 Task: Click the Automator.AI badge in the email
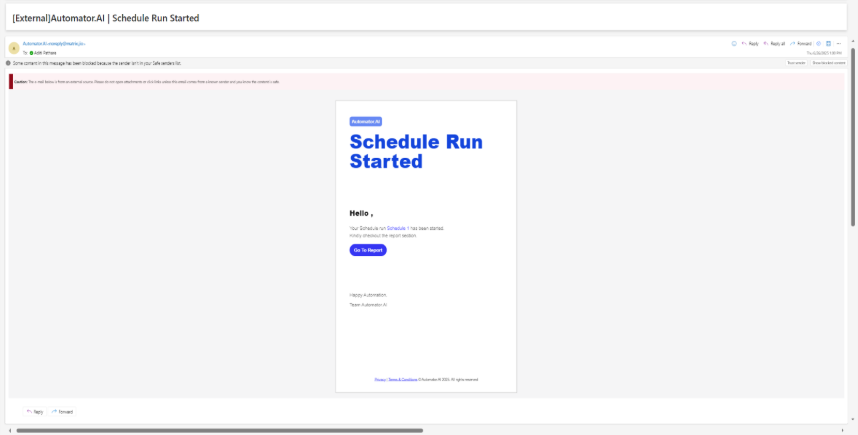[x=366, y=121]
